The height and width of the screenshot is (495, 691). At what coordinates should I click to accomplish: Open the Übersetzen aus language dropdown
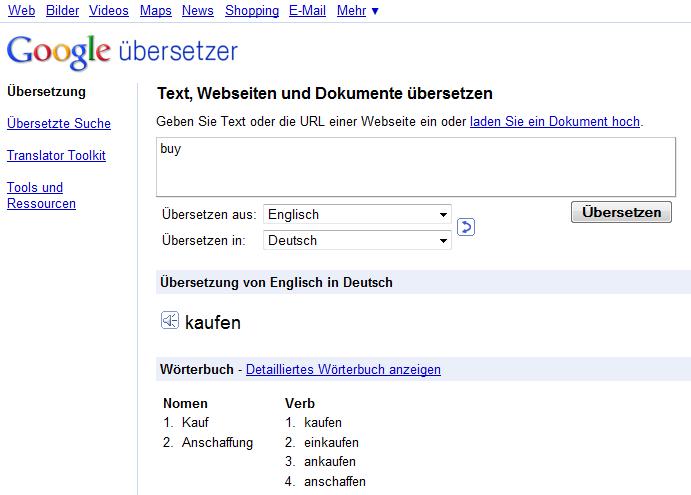coord(357,214)
